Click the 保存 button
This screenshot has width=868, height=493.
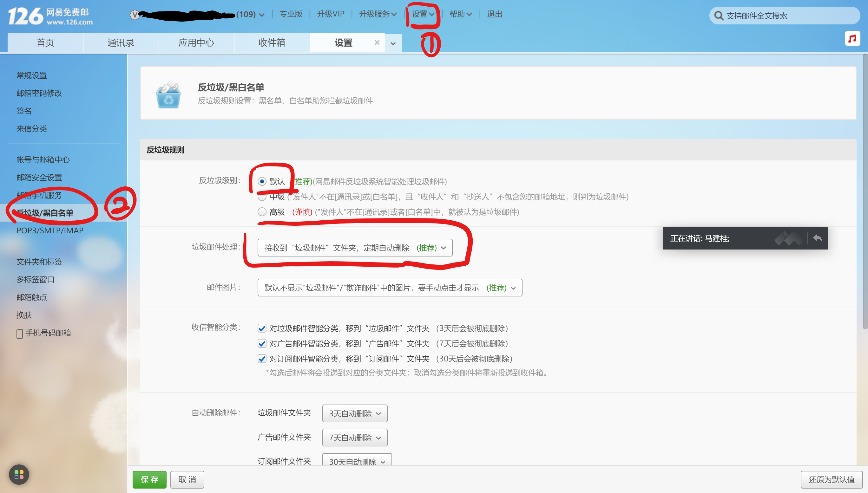click(x=149, y=479)
